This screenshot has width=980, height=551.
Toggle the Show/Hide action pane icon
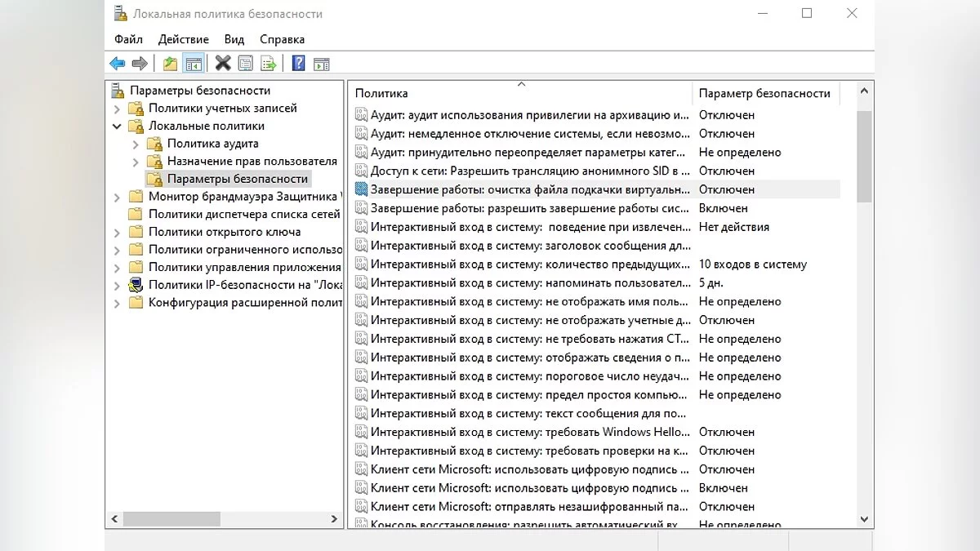click(x=321, y=64)
